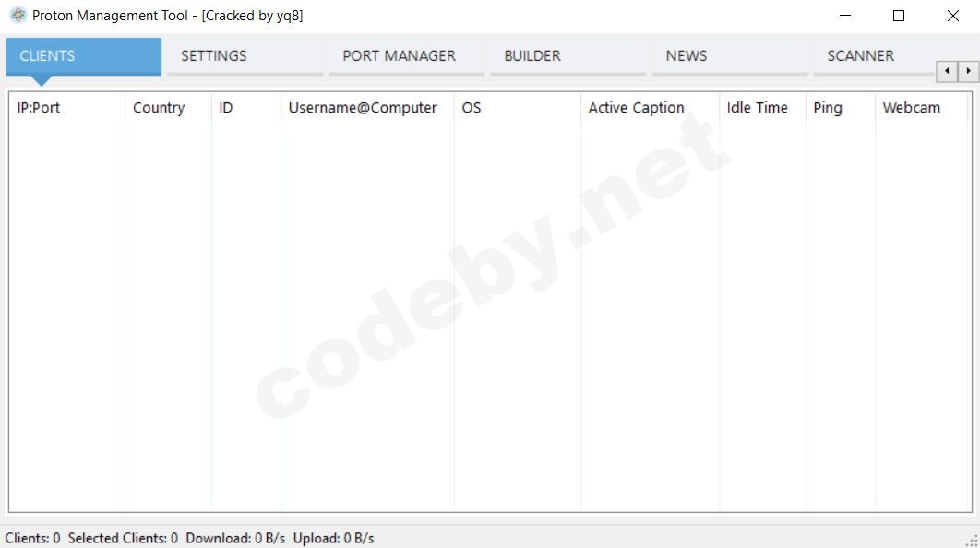The width and height of the screenshot is (980, 548).
Task: Sort by the IP:Port column header
Action: (x=39, y=108)
